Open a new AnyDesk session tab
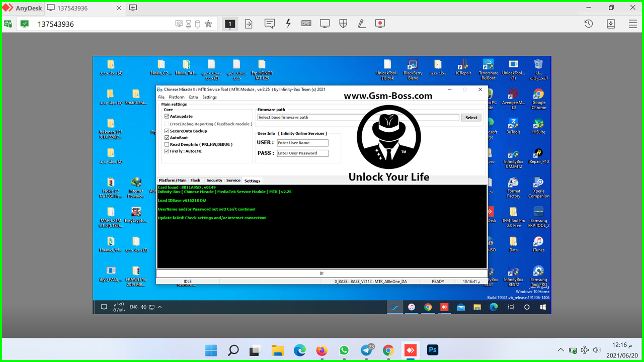The width and height of the screenshot is (644, 362). 133,8
